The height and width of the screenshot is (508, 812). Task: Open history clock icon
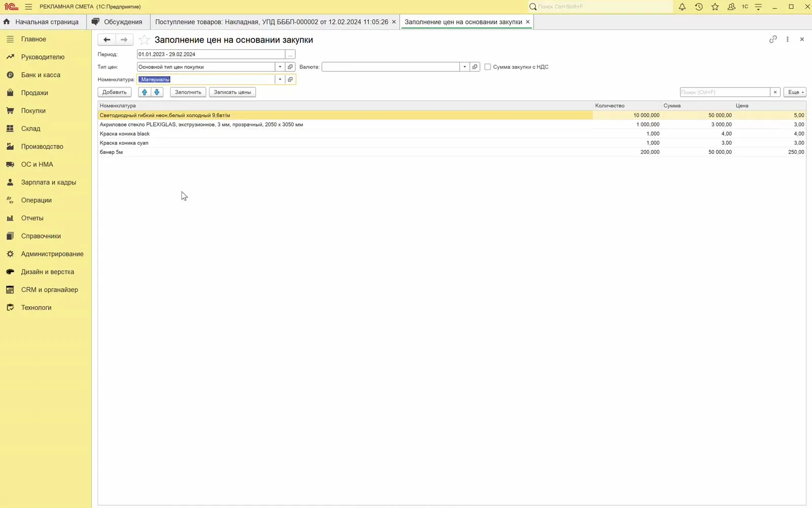(699, 7)
